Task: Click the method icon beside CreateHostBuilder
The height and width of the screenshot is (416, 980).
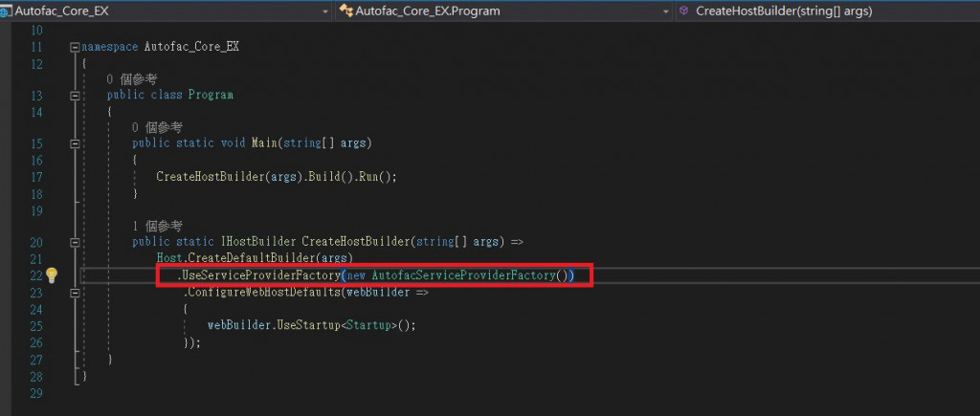Action: coord(684,11)
